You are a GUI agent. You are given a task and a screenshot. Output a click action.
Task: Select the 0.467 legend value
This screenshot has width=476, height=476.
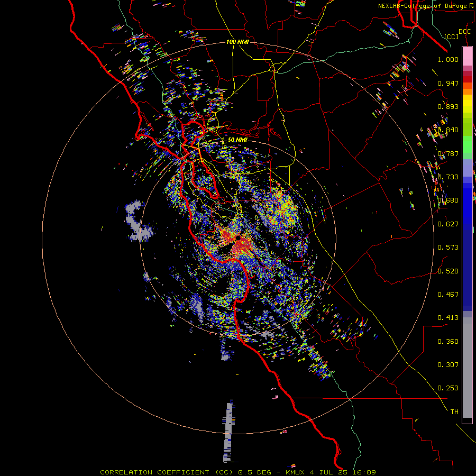pyautogui.click(x=448, y=295)
